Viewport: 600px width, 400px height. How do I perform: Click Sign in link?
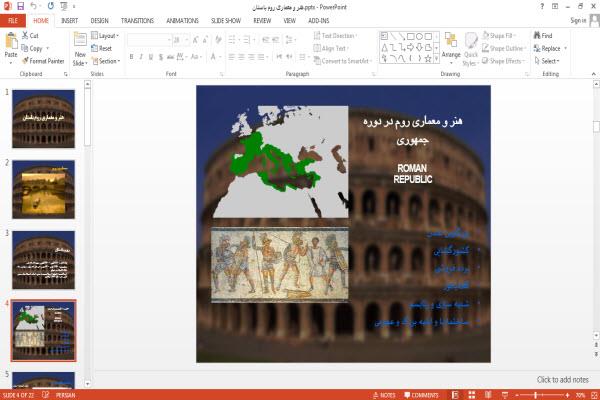[578, 20]
